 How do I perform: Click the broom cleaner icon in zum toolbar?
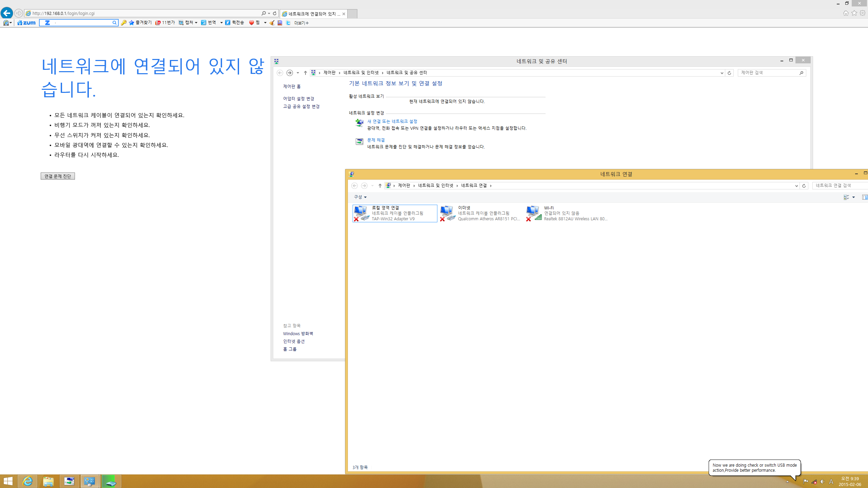(x=272, y=23)
